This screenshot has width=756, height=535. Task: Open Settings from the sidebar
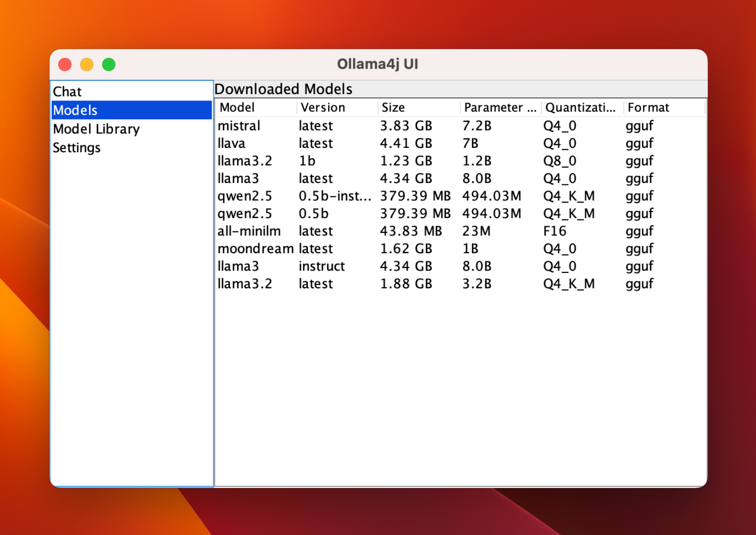tap(77, 148)
